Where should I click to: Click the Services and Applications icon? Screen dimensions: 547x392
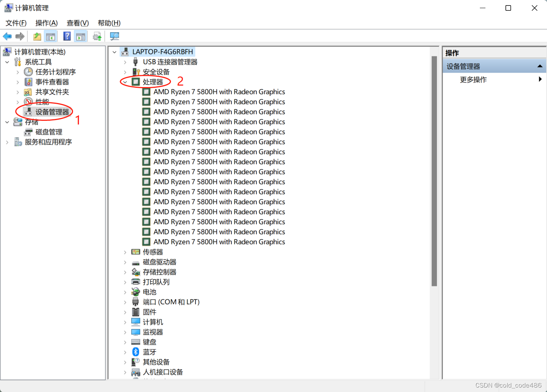(x=18, y=142)
